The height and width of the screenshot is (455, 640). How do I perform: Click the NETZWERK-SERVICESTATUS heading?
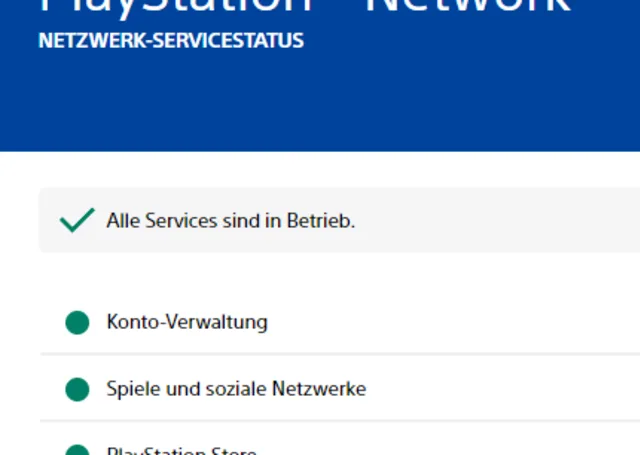point(171,42)
